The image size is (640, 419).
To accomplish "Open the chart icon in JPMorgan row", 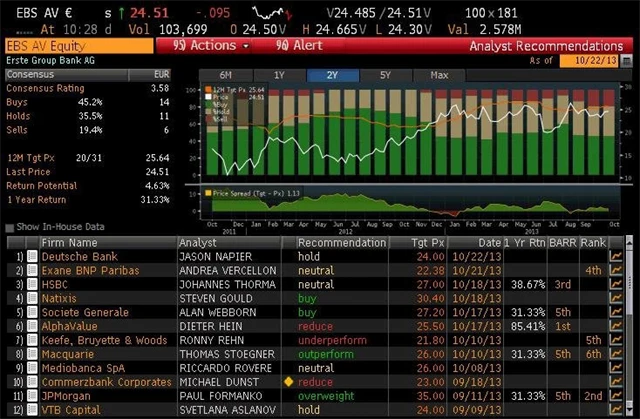I will tap(616, 397).
